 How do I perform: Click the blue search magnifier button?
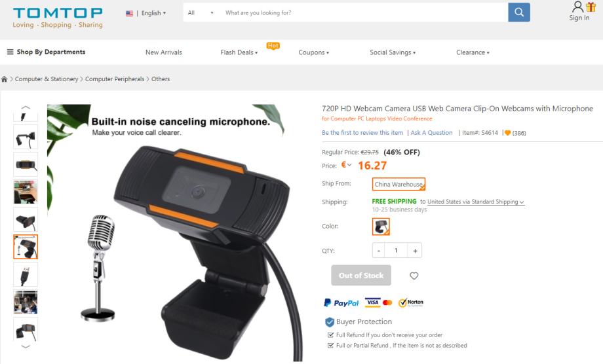point(519,12)
